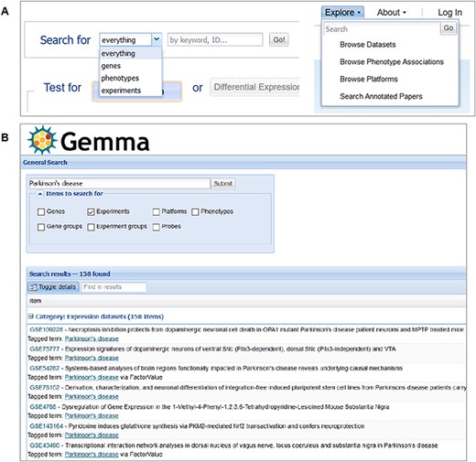Click Parkinson's disease tag under GSE4788
476x462 pixels.
click(x=92, y=416)
